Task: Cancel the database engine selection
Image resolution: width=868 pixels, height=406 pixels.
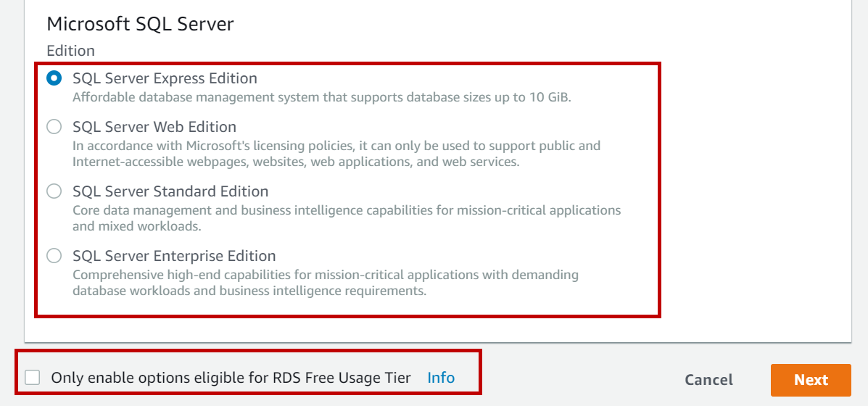Action: coord(708,380)
